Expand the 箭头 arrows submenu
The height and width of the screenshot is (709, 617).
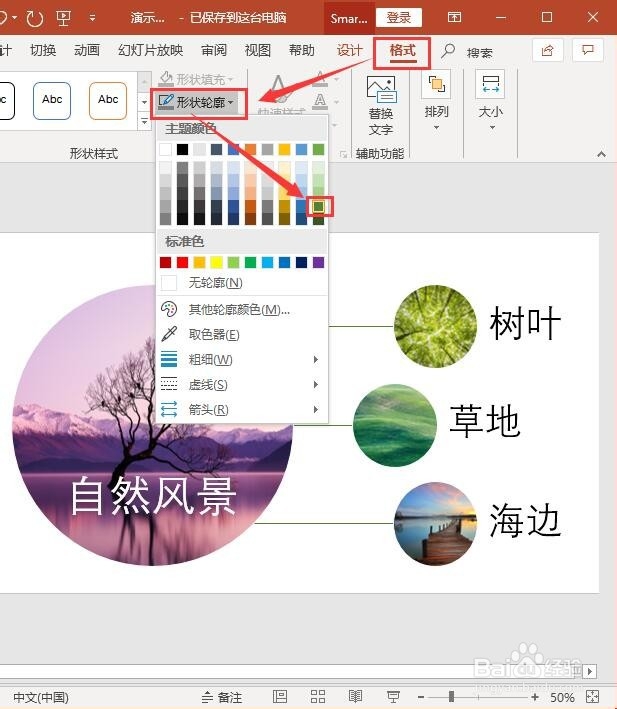242,410
